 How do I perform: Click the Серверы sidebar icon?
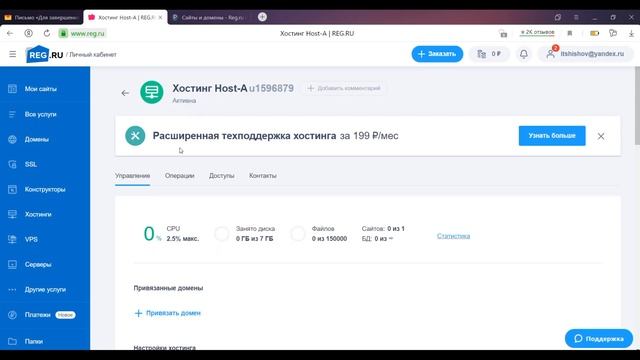(x=12, y=264)
